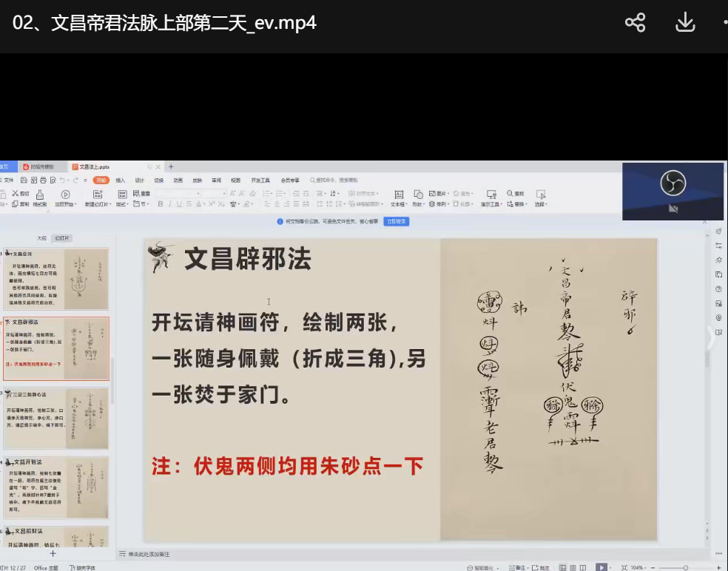The width and height of the screenshot is (728, 571).
Task: Click the Presentation Tools (演示工具) icon
Action: coord(490,194)
